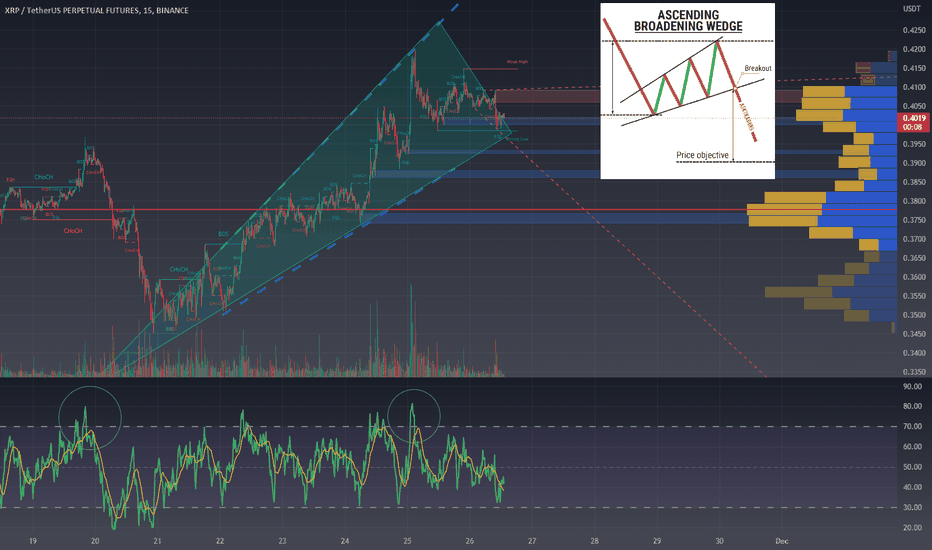Select the 0.3800 price axis label
Viewport: 932px width, 550px height.
[914, 201]
